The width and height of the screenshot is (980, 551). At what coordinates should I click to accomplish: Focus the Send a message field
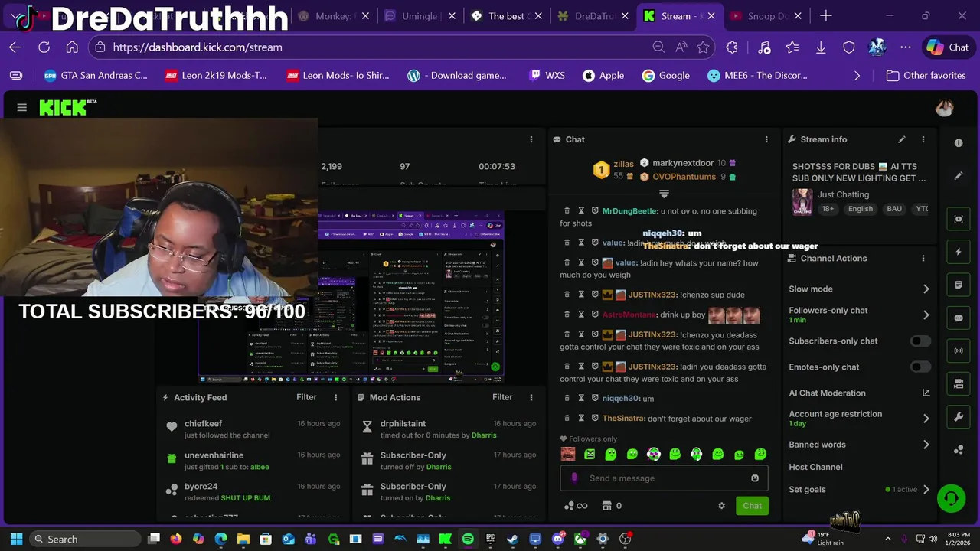pos(665,478)
